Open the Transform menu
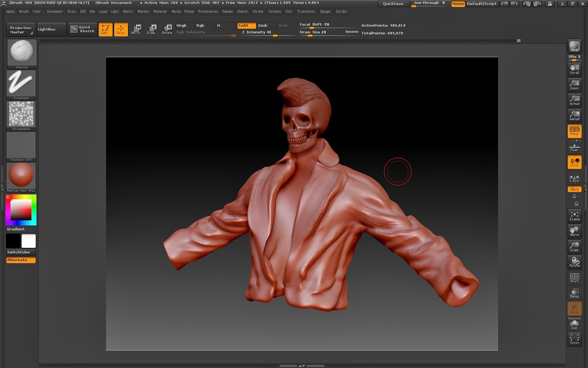This screenshot has width=588, height=368. 306,11
